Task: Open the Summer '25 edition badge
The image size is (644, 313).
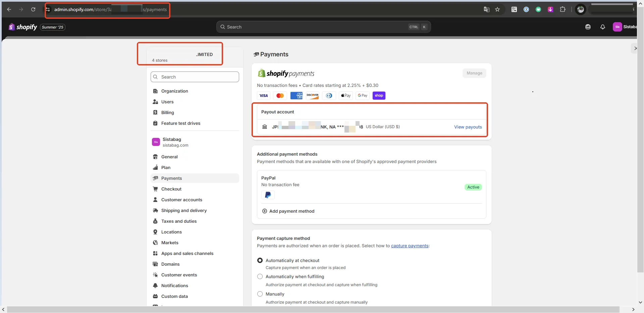Action: click(53, 27)
